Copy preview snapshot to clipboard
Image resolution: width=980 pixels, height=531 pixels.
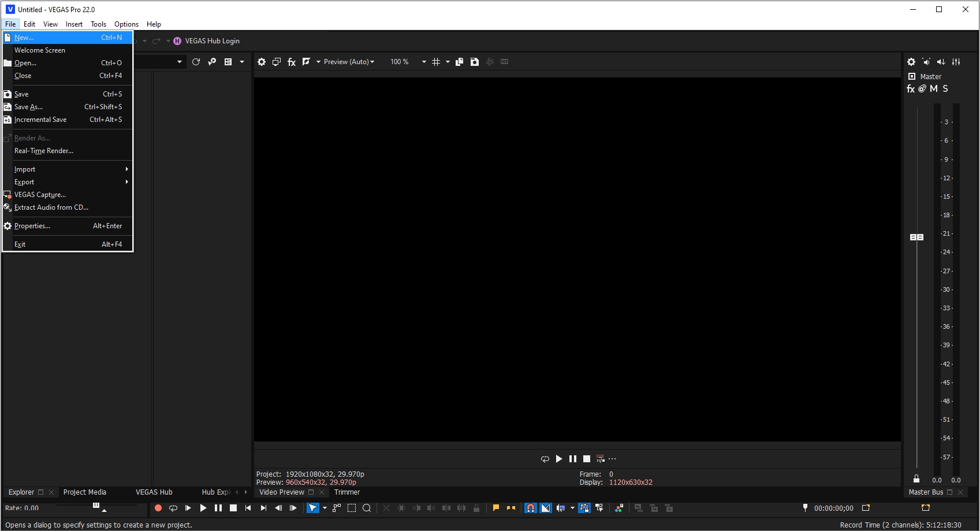[x=460, y=62]
